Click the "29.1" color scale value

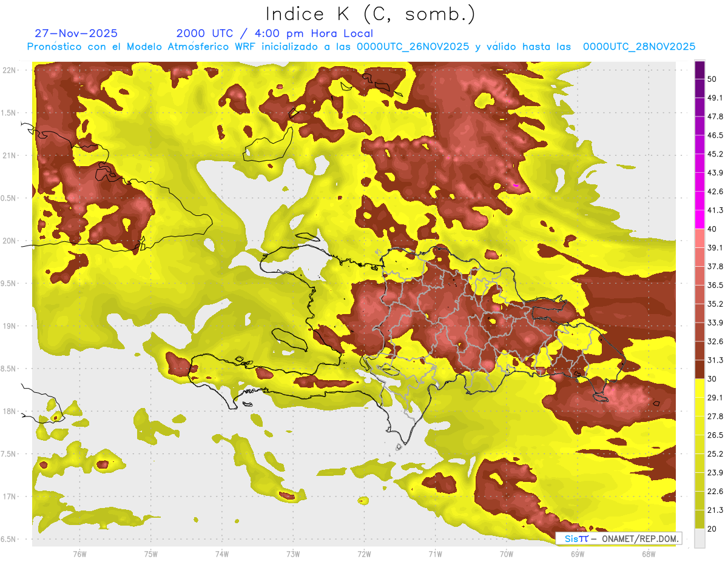[715, 398]
